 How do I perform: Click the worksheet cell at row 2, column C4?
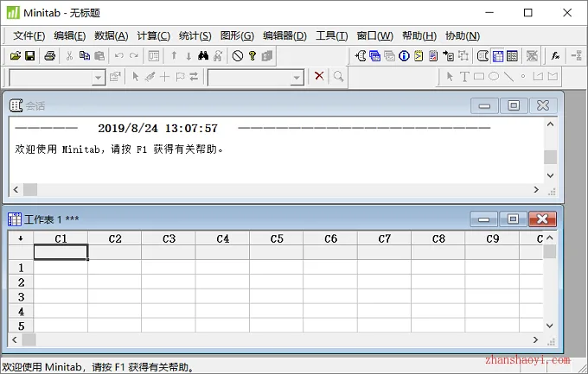click(222, 282)
